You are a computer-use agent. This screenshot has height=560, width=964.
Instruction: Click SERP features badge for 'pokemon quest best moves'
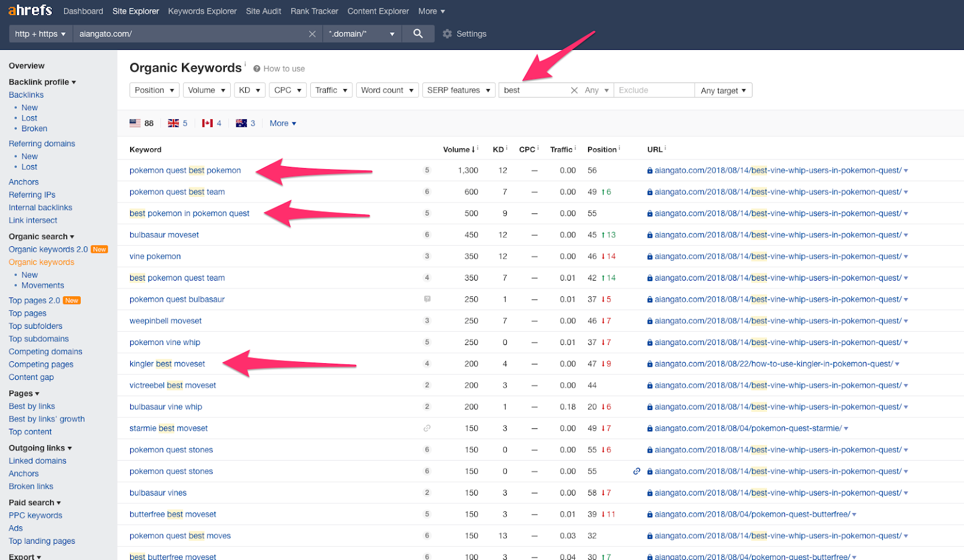427,536
